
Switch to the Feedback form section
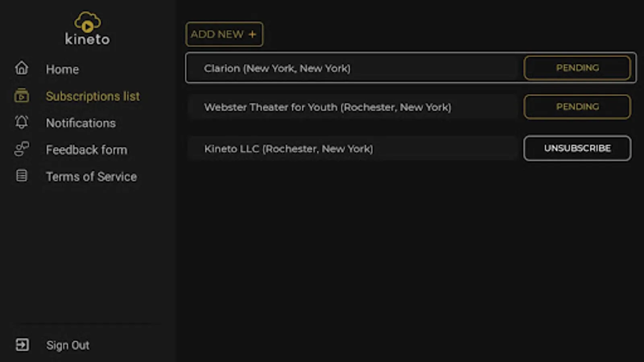pos(87,150)
